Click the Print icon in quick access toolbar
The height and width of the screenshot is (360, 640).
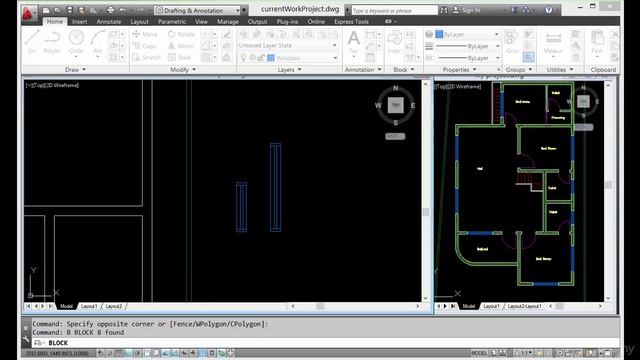110,10
